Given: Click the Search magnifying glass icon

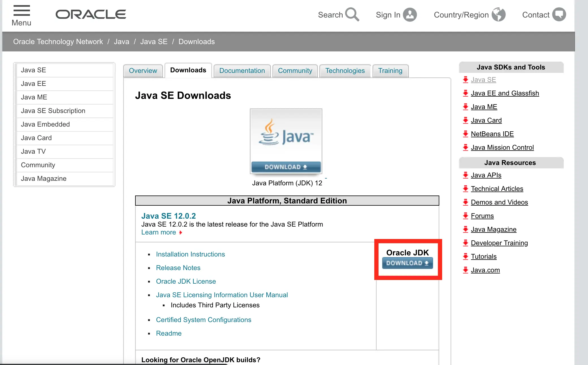Looking at the screenshot, I should (352, 14).
